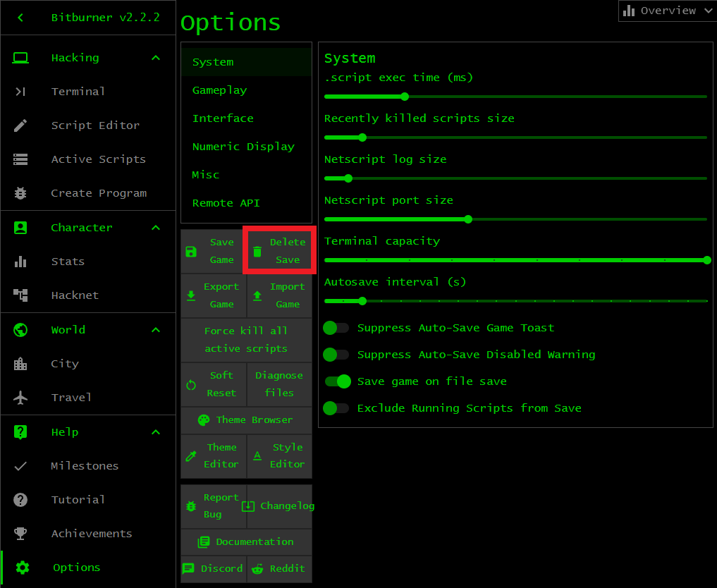Click the Changelog button label
Image resolution: width=717 pixels, height=588 pixels.
pos(287,506)
